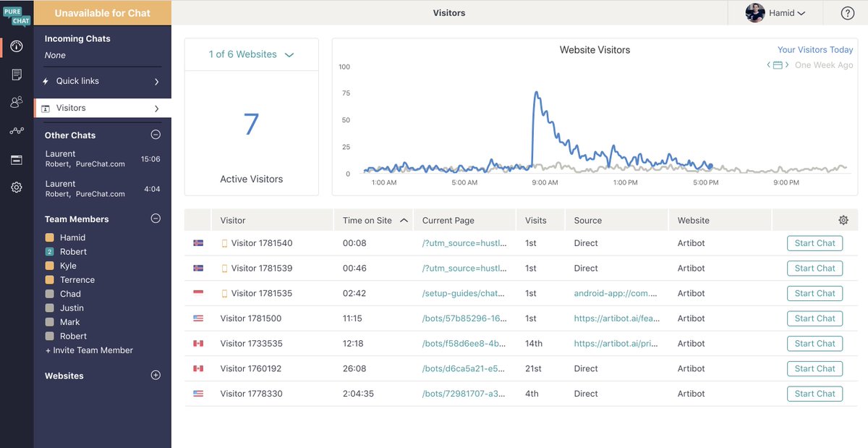The width and height of the screenshot is (868, 448).
Task: Open the chat widget settings icon
Action: (16, 159)
